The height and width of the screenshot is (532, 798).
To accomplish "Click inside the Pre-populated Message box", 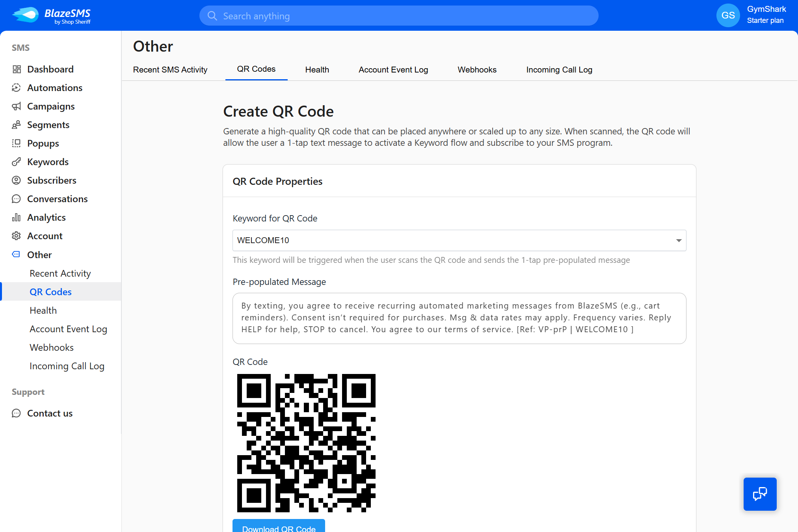I will tap(459, 318).
